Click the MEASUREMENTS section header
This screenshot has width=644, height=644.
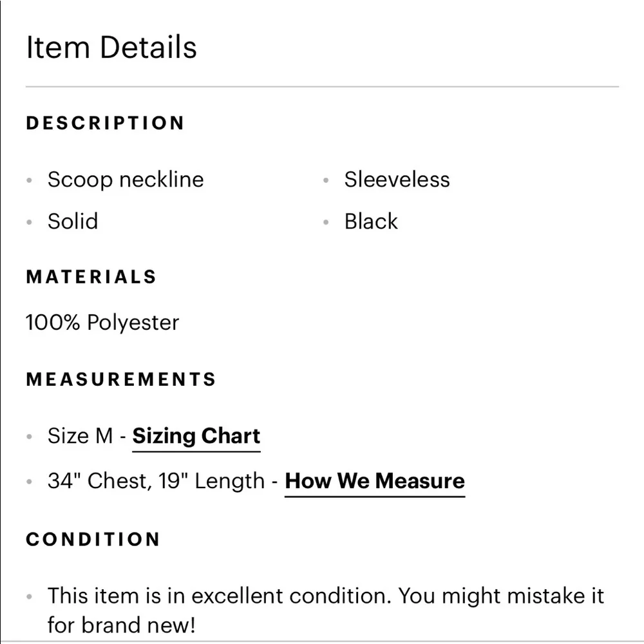click(x=120, y=379)
